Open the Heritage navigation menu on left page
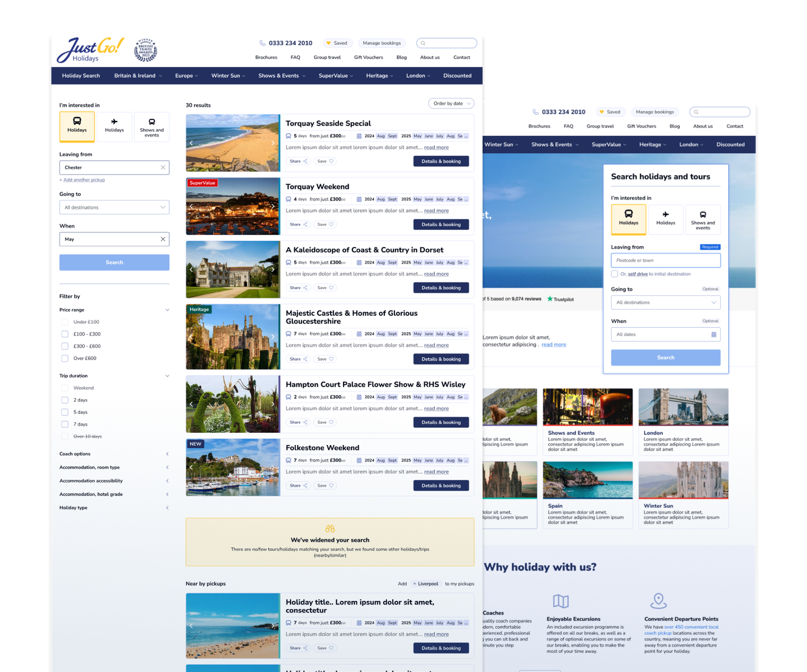Image resolution: width=807 pixels, height=672 pixels. click(379, 76)
